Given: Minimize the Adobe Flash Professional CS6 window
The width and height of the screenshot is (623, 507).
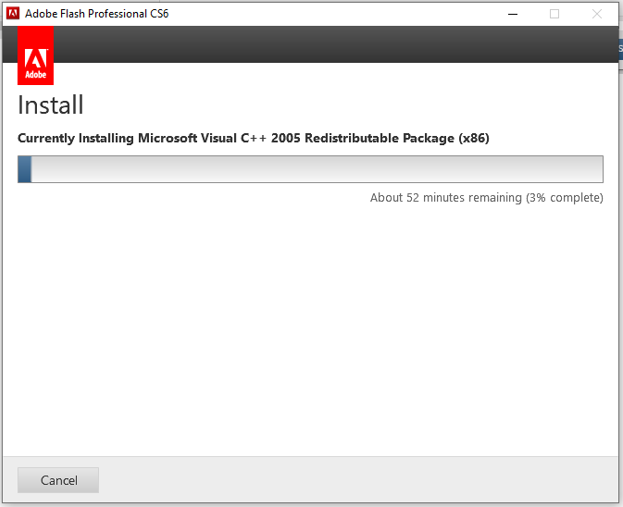Looking at the screenshot, I should click(x=513, y=14).
